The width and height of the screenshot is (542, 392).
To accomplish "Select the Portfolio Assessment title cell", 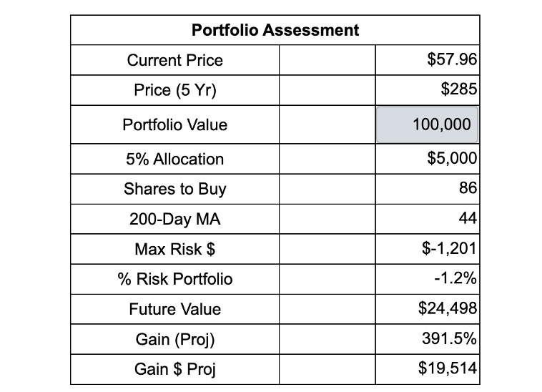I will [275, 30].
